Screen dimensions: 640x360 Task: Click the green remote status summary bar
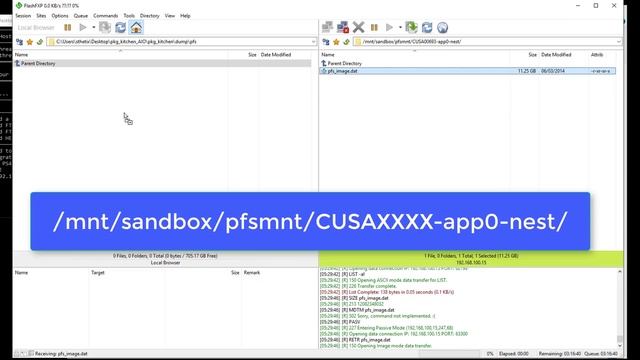(x=471, y=259)
